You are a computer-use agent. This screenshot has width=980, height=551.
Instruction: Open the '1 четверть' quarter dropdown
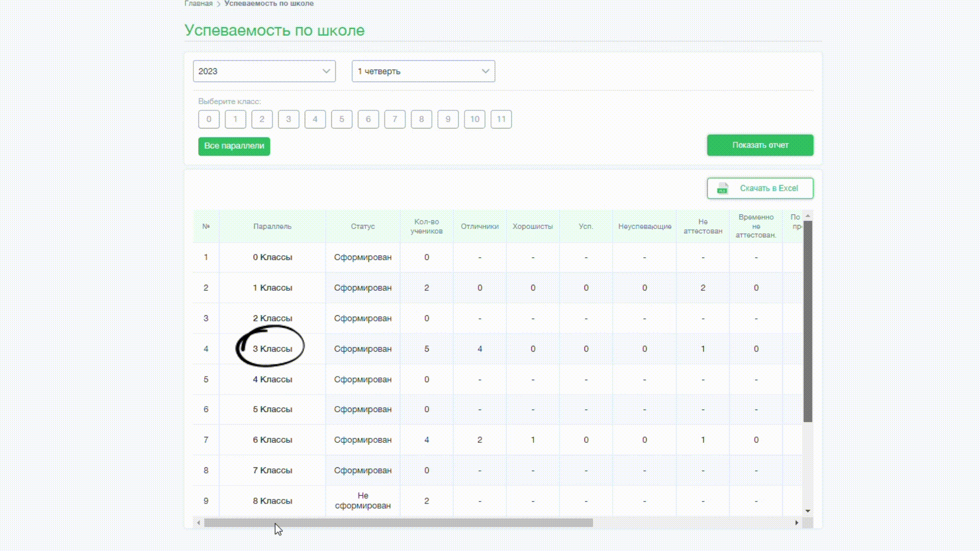point(423,71)
